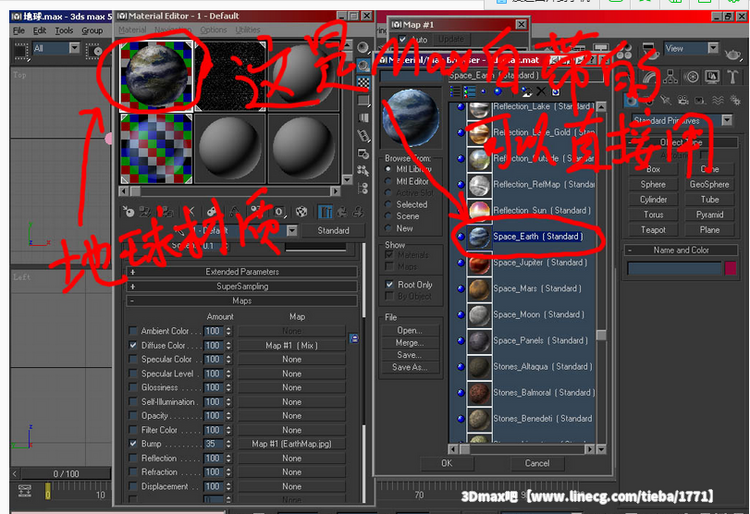Open View reference coordinate dropdown
This screenshot has width=750, height=514.
click(713, 48)
